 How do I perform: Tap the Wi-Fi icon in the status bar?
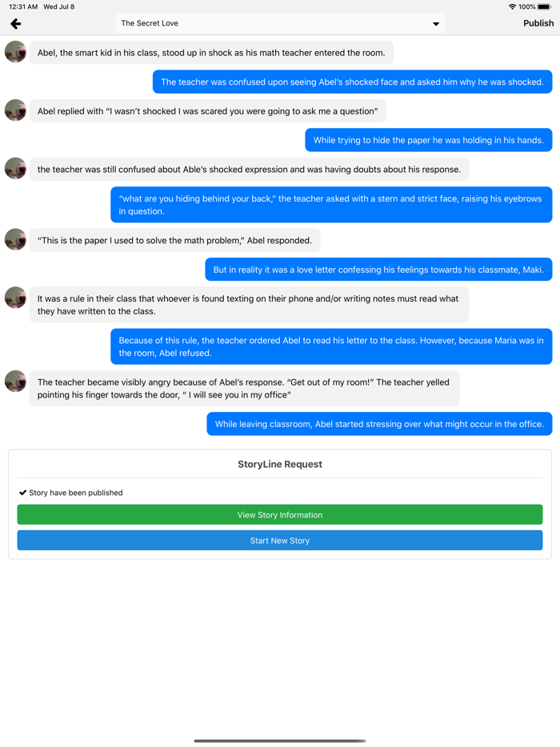(512, 6)
